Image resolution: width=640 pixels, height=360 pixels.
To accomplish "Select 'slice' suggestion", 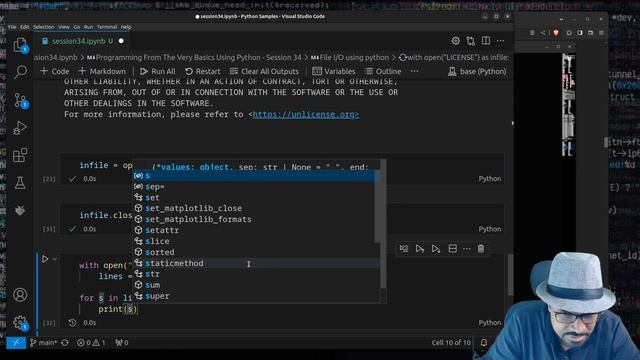I will click(256, 241).
